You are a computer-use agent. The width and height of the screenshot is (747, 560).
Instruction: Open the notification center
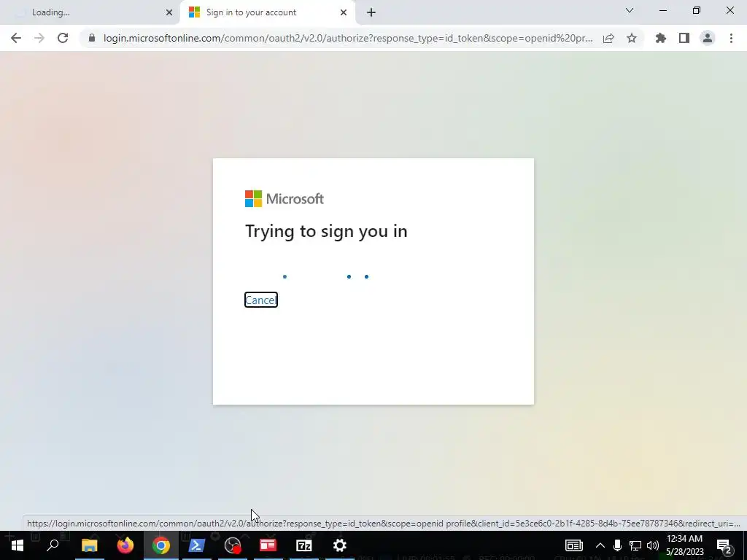[724, 545]
